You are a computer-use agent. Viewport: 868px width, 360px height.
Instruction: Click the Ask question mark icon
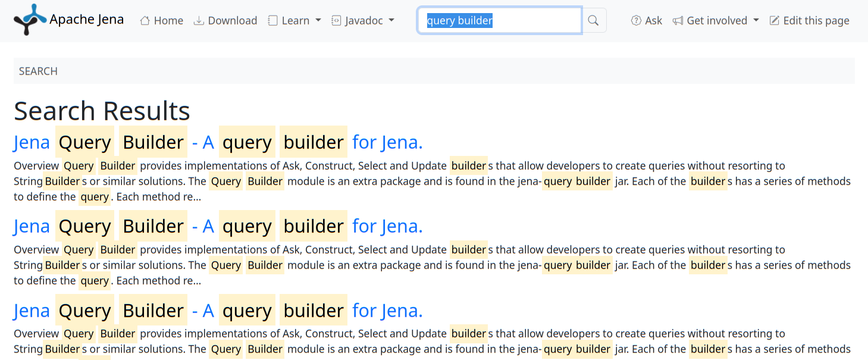pos(636,21)
